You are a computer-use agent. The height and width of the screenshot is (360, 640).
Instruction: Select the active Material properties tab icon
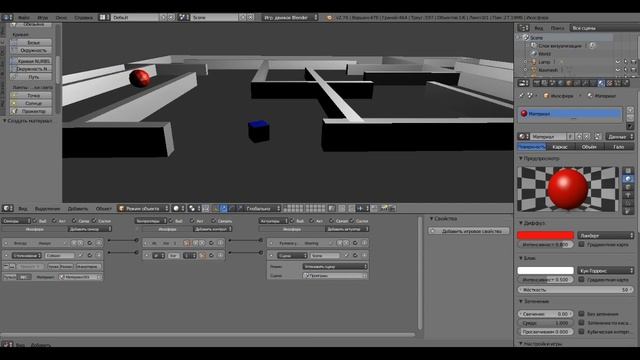pos(601,83)
